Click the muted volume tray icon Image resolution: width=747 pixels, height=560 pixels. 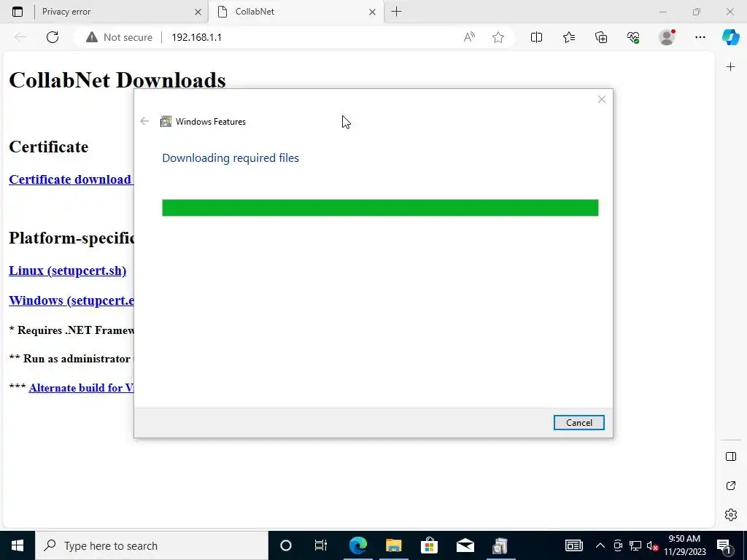[652, 545]
